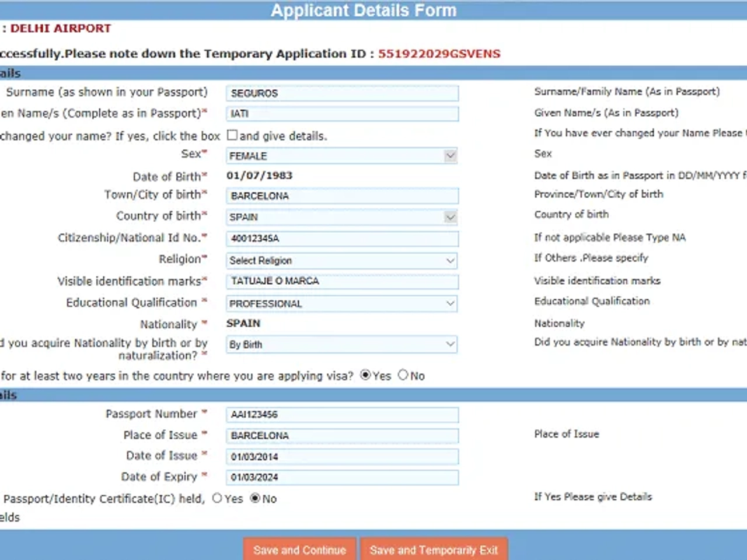Check the name change details checkbox
The height and width of the screenshot is (560, 747).
[x=232, y=134]
